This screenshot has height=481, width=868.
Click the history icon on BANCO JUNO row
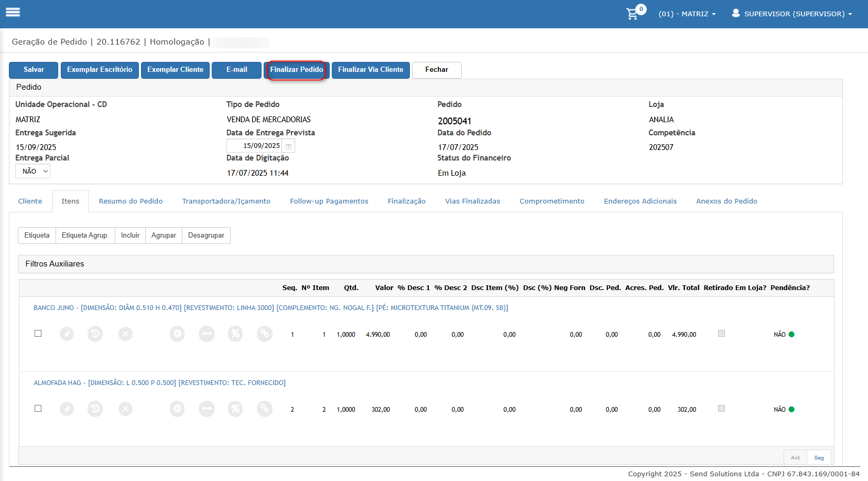point(95,334)
